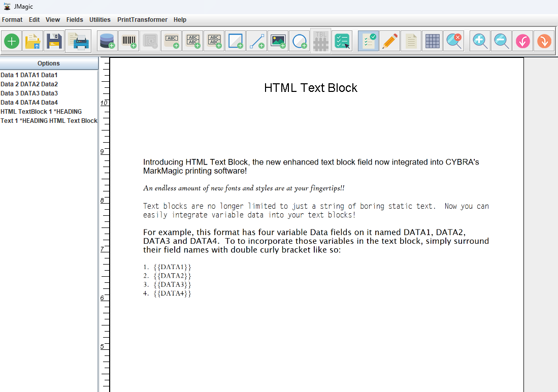Click the JMagic title bar icon
The height and width of the screenshot is (392, 558).
(7, 7)
